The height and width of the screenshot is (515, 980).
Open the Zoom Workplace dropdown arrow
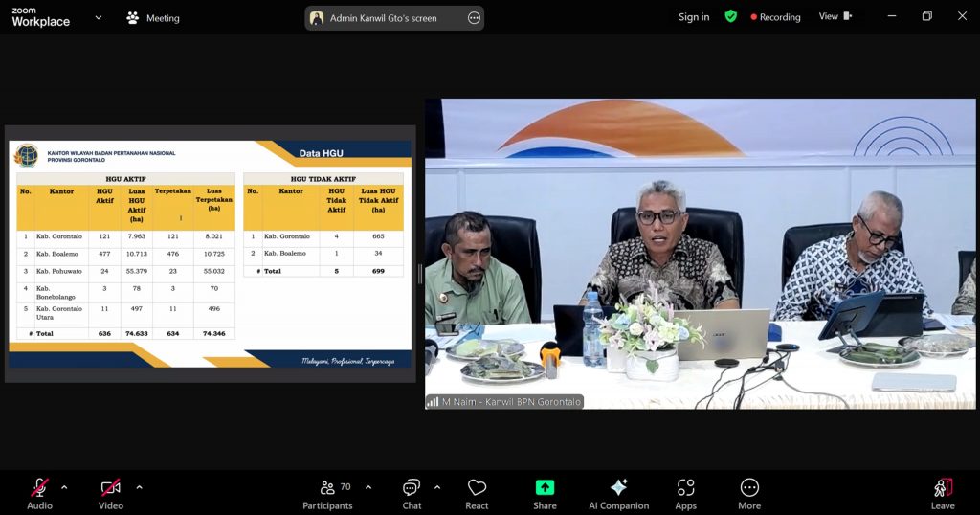tap(98, 17)
